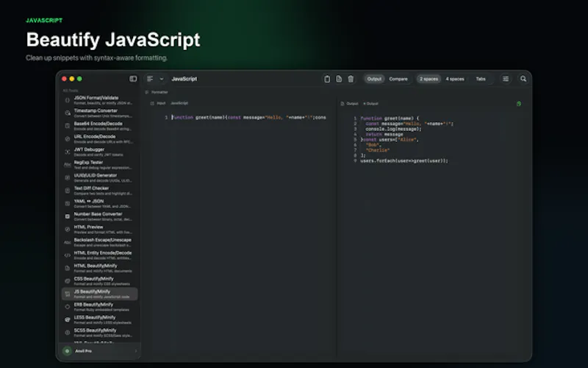Open Number Base Converter tool
Screen dimensions: 588x368
tap(99, 216)
